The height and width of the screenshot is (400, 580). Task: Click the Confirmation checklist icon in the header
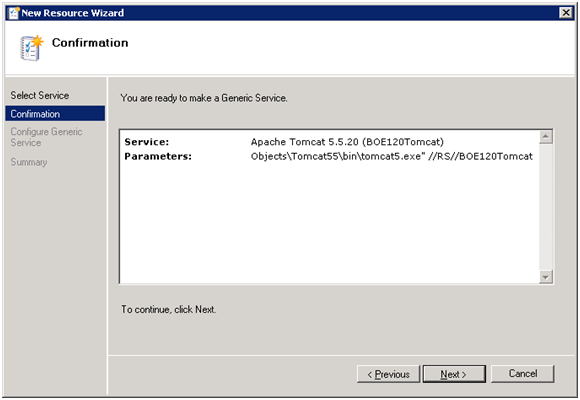click(31, 48)
